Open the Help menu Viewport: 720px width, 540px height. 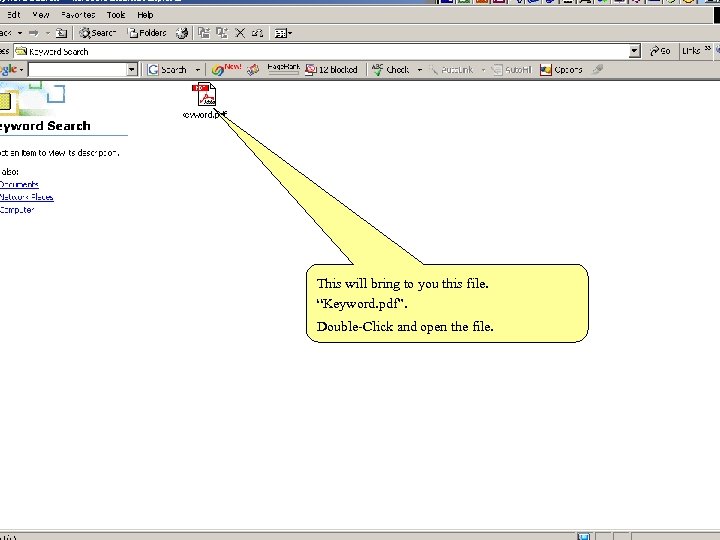[145, 15]
